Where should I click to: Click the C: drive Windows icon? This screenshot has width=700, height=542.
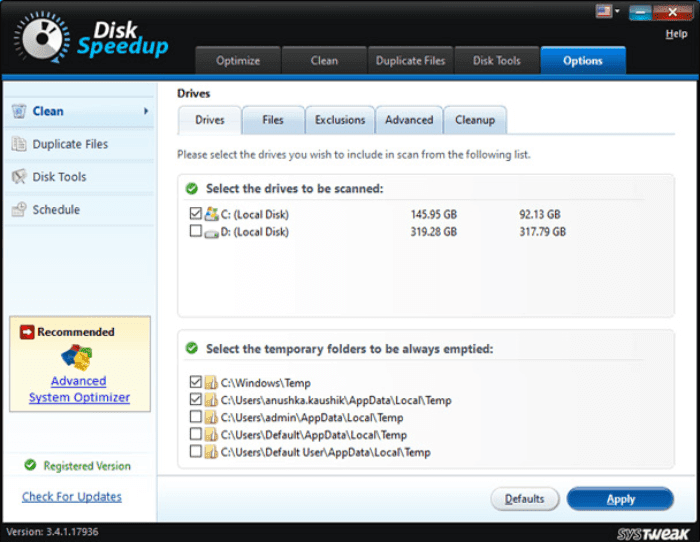(x=212, y=214)
